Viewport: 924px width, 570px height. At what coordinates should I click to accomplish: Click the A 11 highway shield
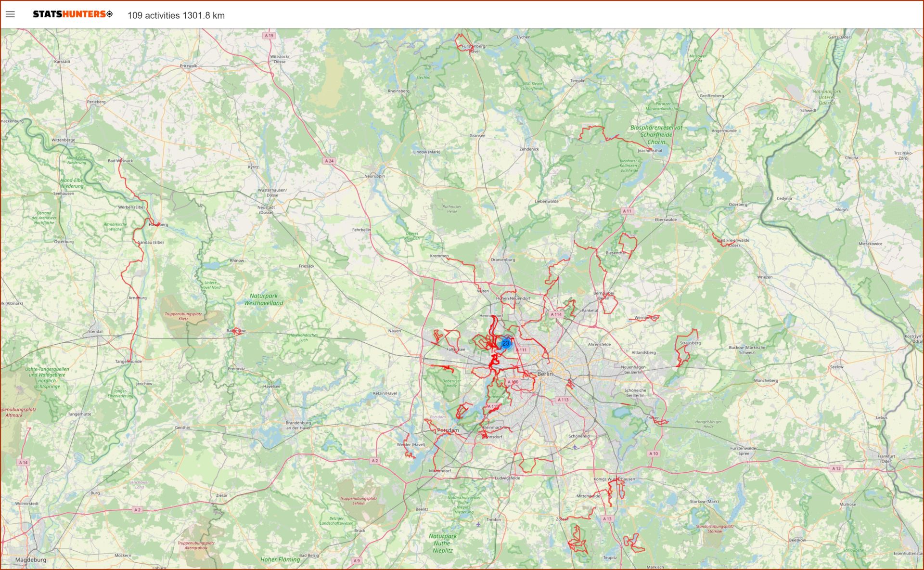click(627, 211)
